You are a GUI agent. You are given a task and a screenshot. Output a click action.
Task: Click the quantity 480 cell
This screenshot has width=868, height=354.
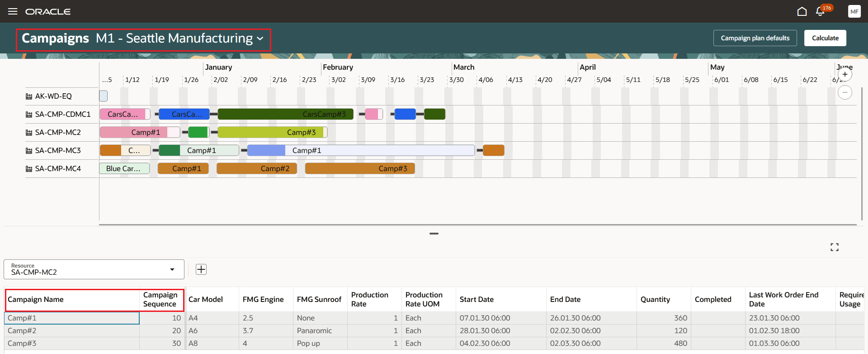tap(664, 344)
